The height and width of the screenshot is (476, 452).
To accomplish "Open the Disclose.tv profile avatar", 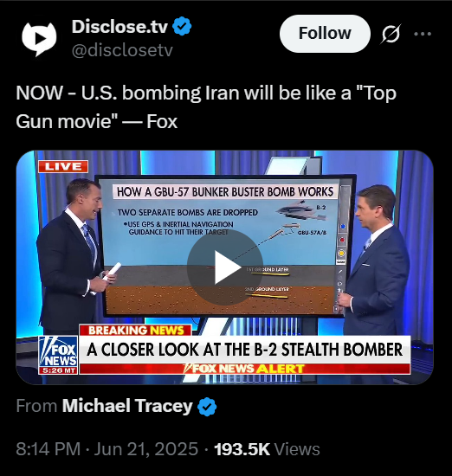I will coord(39,39).
